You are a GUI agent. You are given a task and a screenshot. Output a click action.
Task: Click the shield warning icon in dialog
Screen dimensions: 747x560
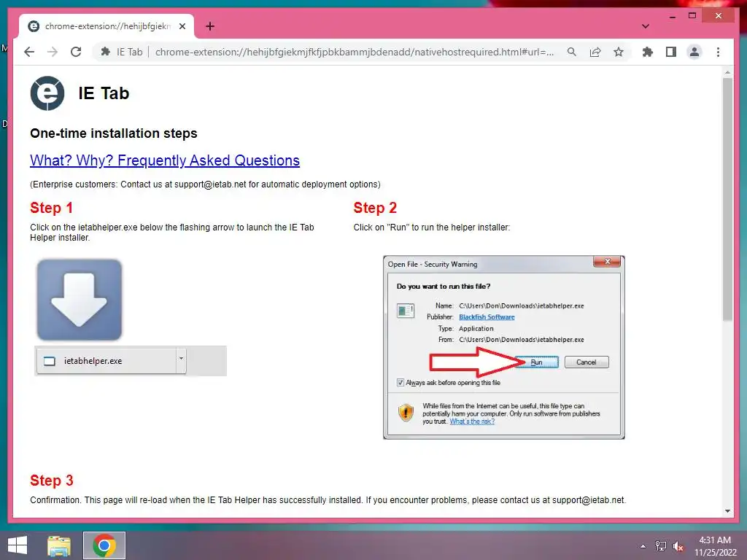[x=406, y=413]
